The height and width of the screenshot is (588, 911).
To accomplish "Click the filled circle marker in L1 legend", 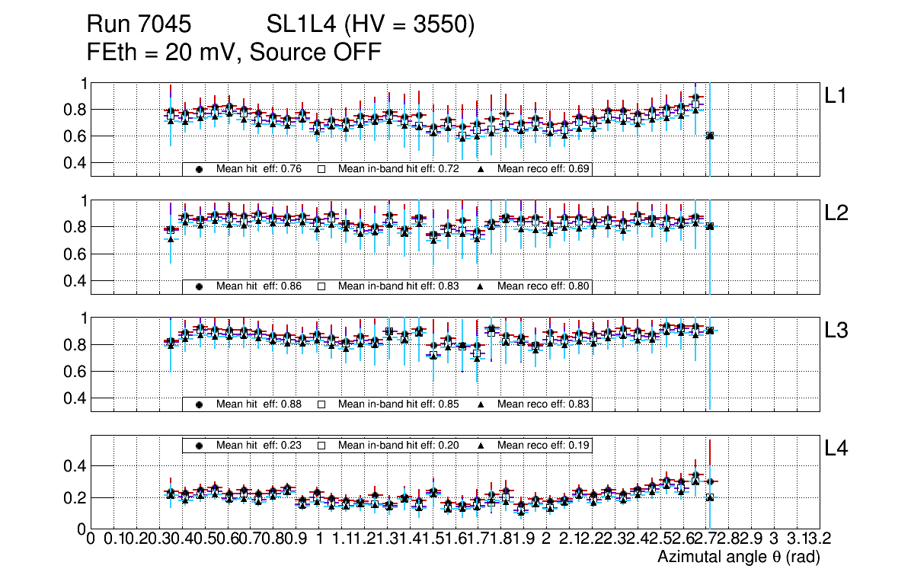I will pyautogui.click(x=200, y=169).
